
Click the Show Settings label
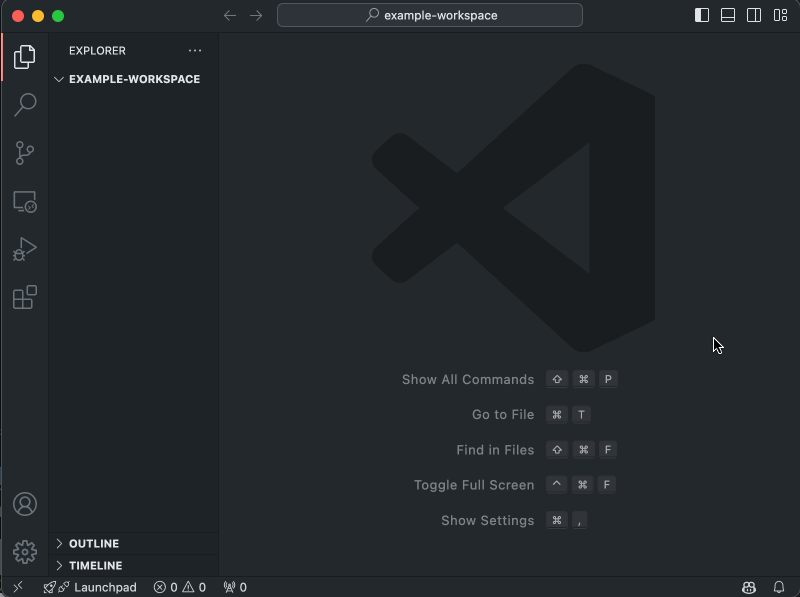click(x=487, y=520)
